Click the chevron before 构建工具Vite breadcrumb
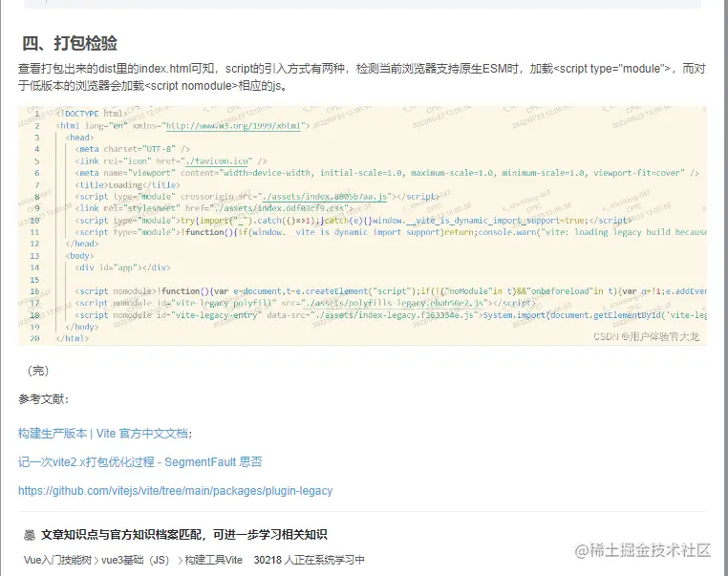Screen dimensions: 728x576 point(181,561)
